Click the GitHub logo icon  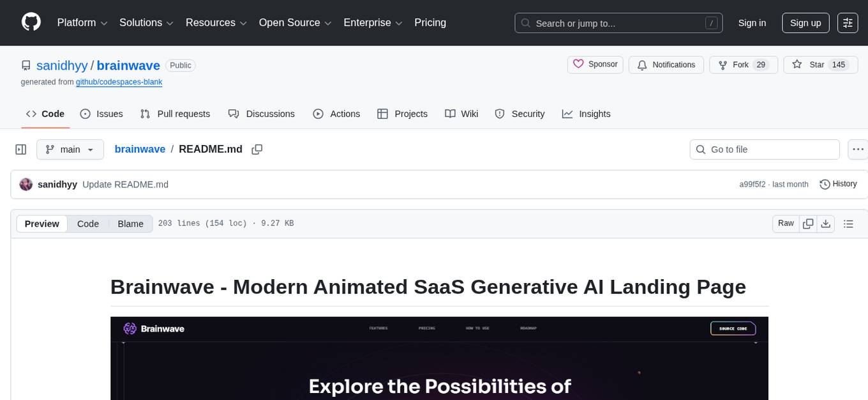(31, 22)
